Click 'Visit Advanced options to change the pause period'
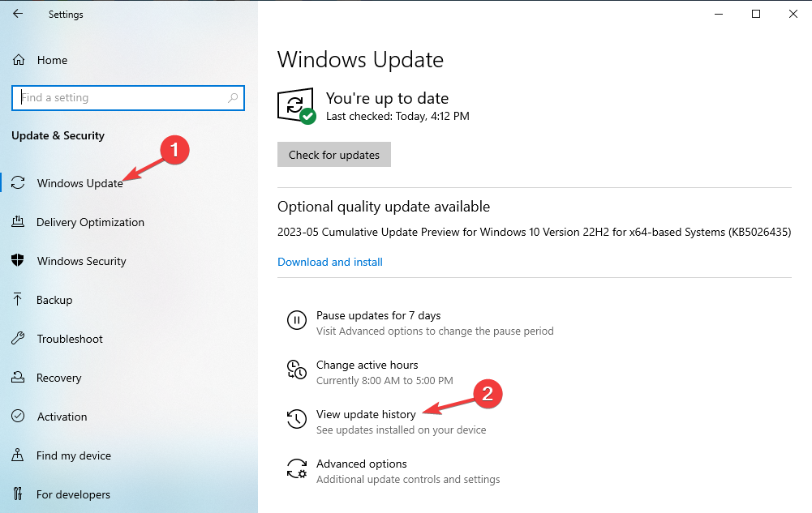This screenshot has width=812, height=513. tap(435, 331)
